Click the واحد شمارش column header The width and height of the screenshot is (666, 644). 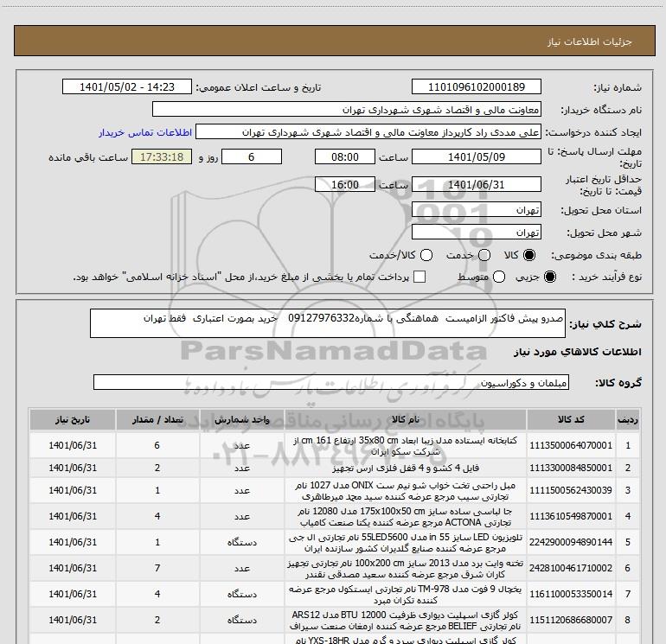point(241,419)
